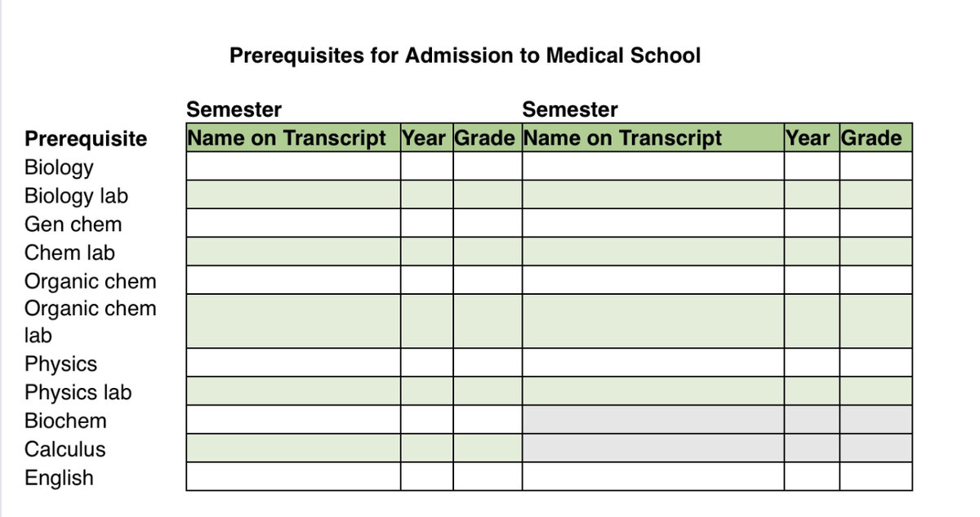Click the Physics first-semester Name on Transcript cell
The image size is (980, 517).
point(293,363)
